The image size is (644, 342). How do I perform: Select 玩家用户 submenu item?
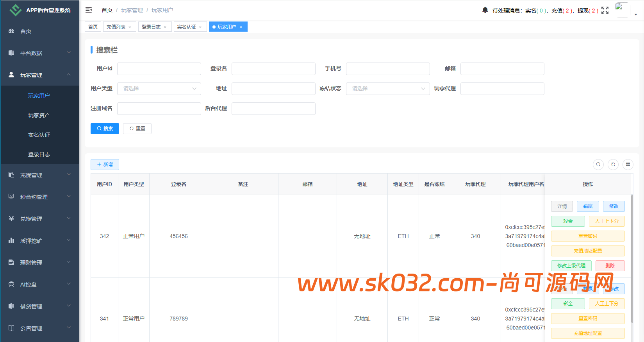point(39,96)
